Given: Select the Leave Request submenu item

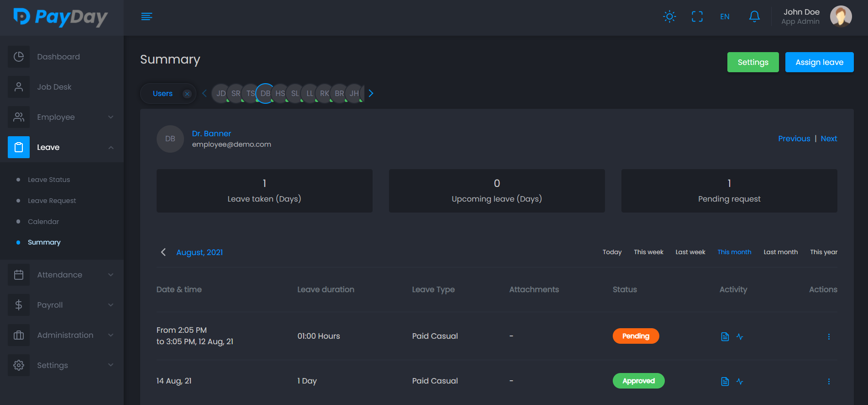Looking at the screenshot, I should pos(52,201).
